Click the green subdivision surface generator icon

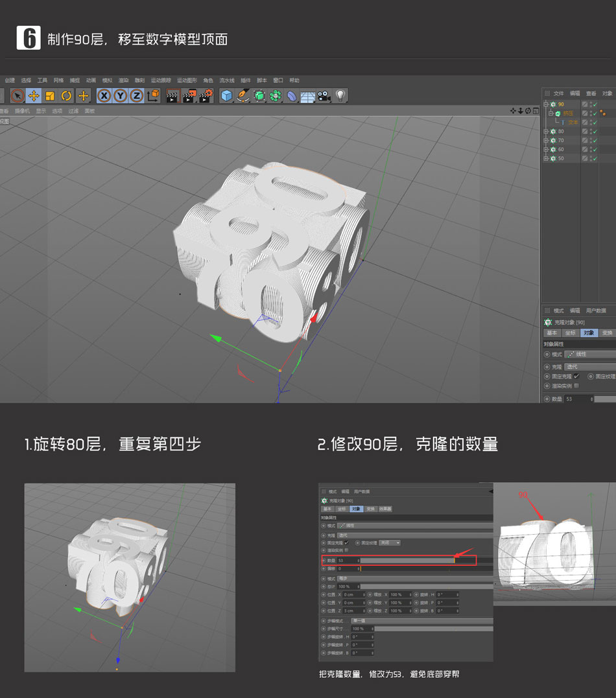click(259, 96)
